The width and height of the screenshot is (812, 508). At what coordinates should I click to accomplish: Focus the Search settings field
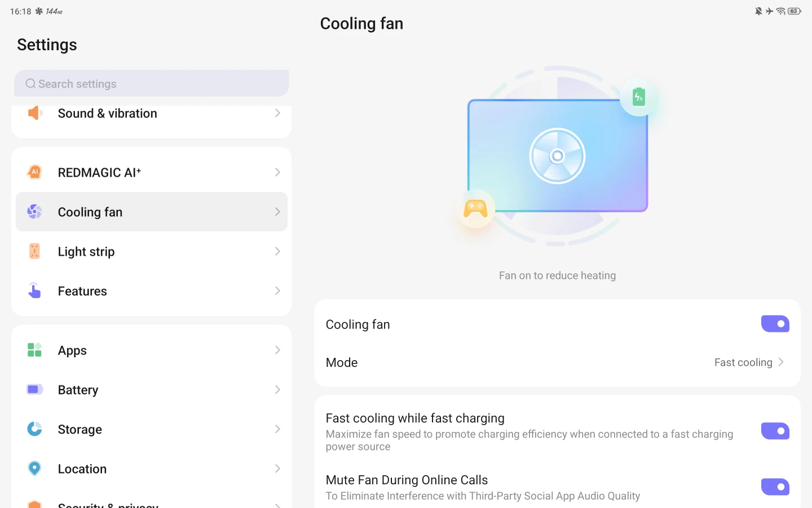click(151, 84)
